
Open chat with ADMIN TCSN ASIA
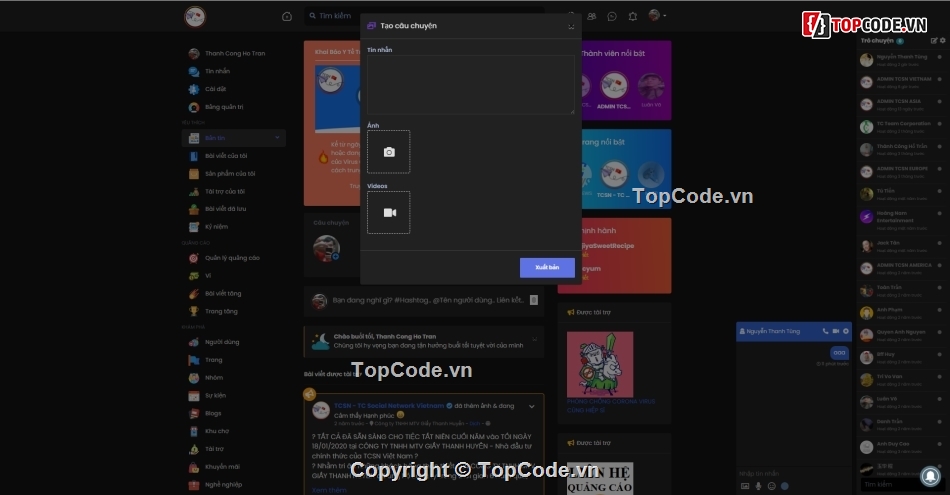[x=902, y=105]
